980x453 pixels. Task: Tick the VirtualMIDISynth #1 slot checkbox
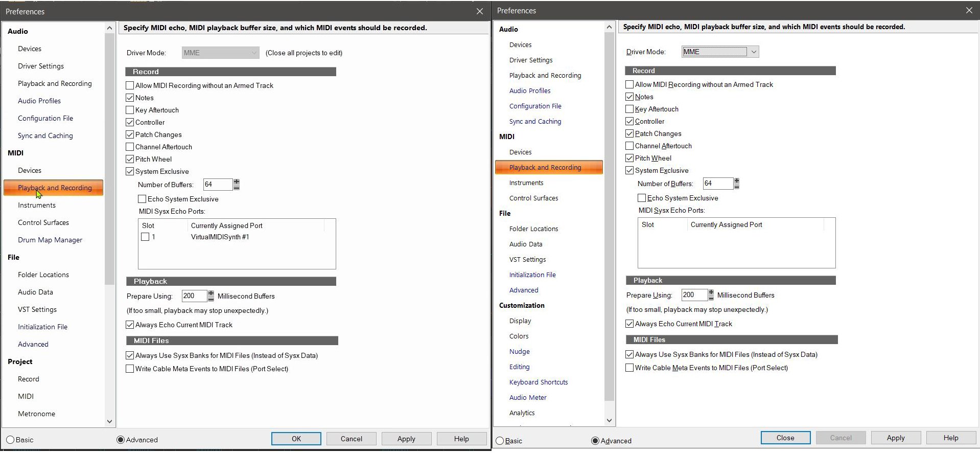(145, 237)
